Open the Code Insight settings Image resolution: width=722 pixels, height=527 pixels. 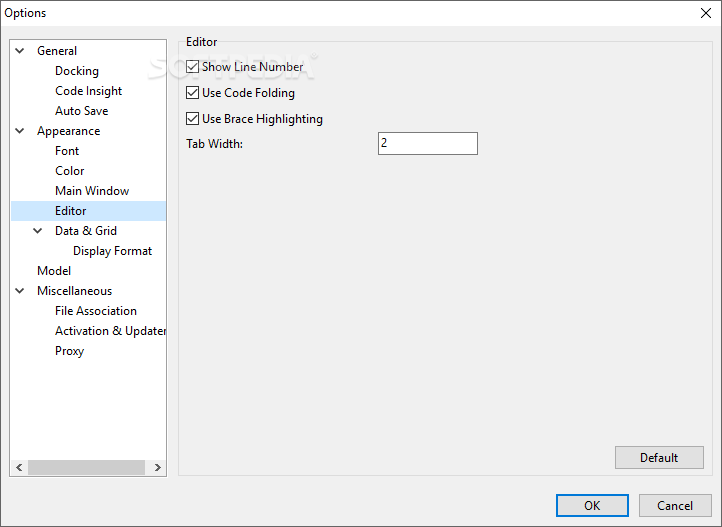[88, 91]
